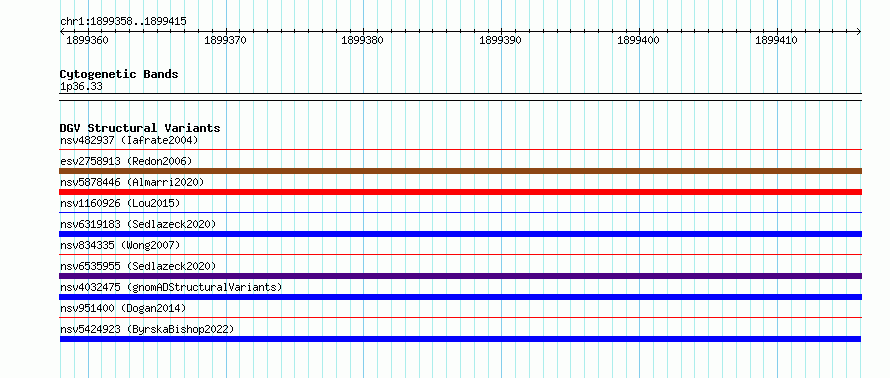The width and height of the screenshot is (890, 378).
Task: Click the Cytogenetic Bands track title
Action: 119,74
